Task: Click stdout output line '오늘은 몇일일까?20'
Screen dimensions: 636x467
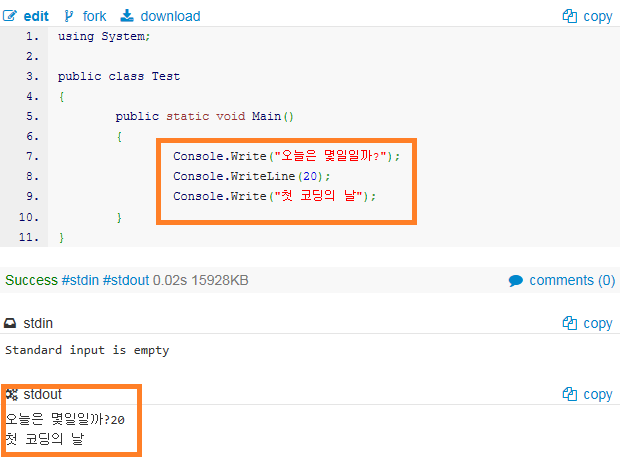Action: tap(65, 419)
